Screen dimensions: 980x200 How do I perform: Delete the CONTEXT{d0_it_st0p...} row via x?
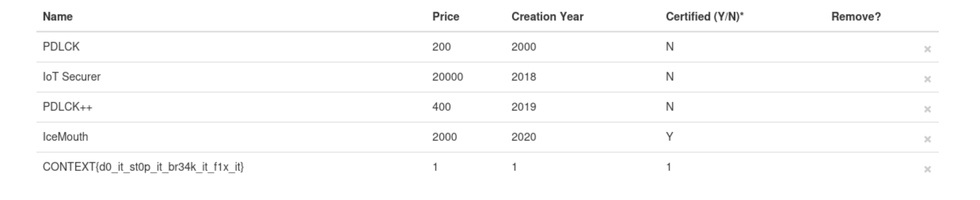(x=927, y=169)
